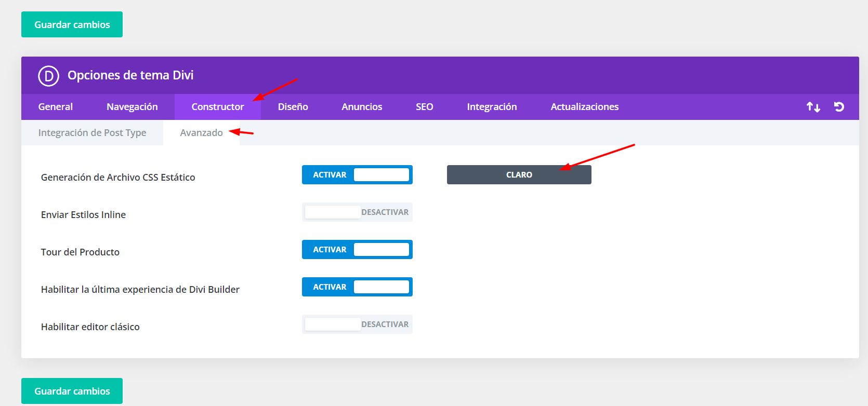This screenshot has height=406, width=868.
Task: Open the General tab
Action: point(56,107)
